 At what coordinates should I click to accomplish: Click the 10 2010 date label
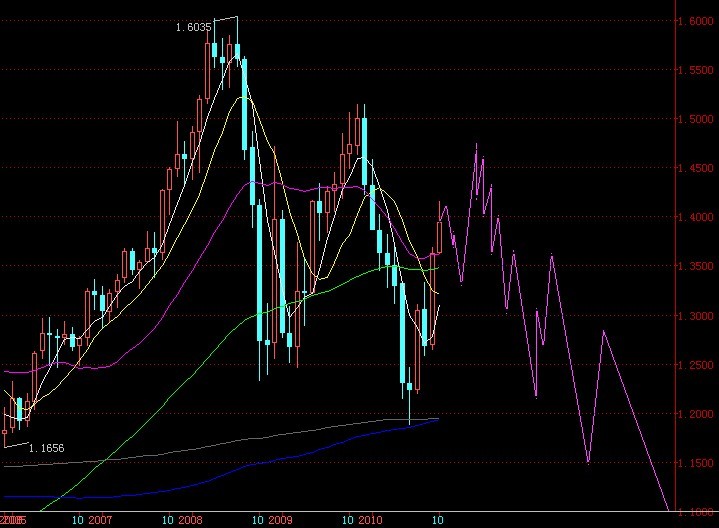pyautogui.click(x=362, y=520)
